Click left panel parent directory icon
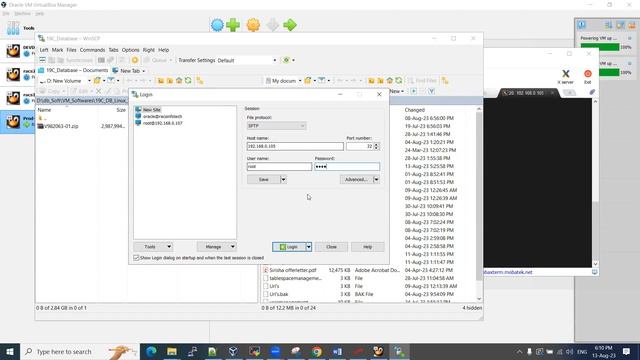The height and width of the screenshot is (360, 640). pyautogui.click(x=161, y=81)
